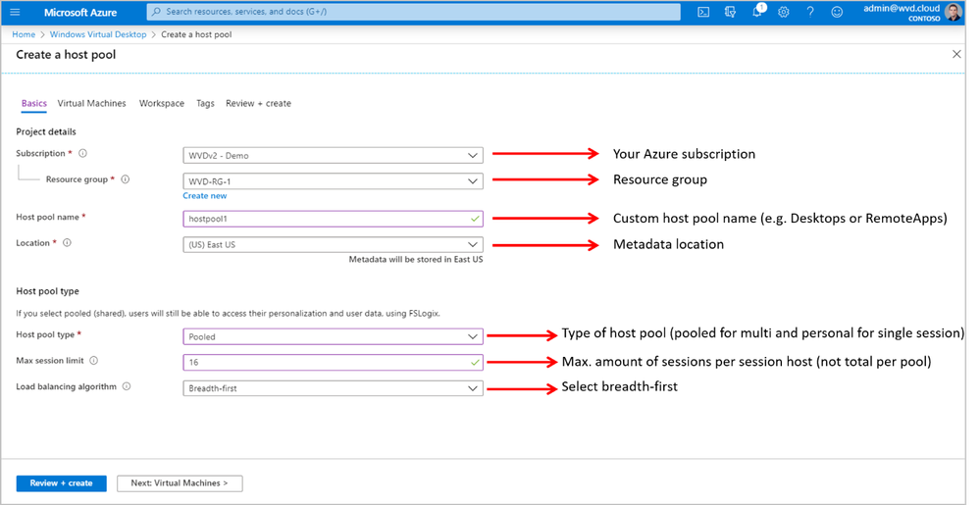This screenshot has height=505, width=980.
Task: Show info tooltip next to Resource group
Action: click(x=125, y=179)
